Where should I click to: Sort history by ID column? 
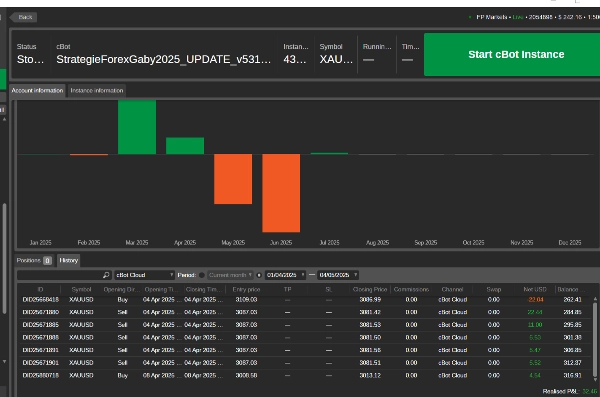point(40,289)
